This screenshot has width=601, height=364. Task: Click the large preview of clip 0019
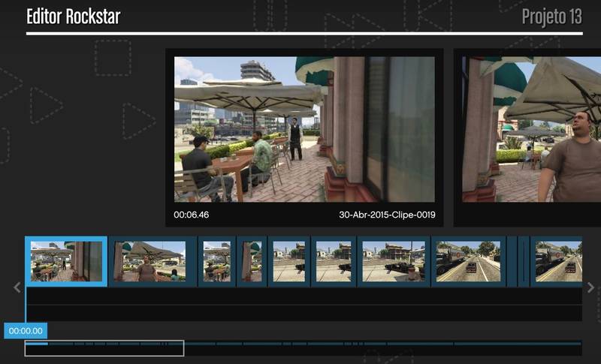[x=304, y=129]
